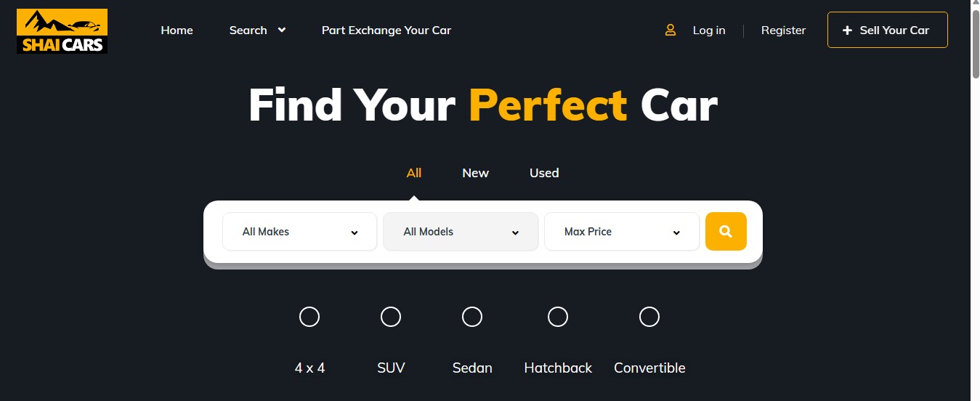Click the Register link
This screenshot has width=980, height=401.
click(x=783, y=30)
